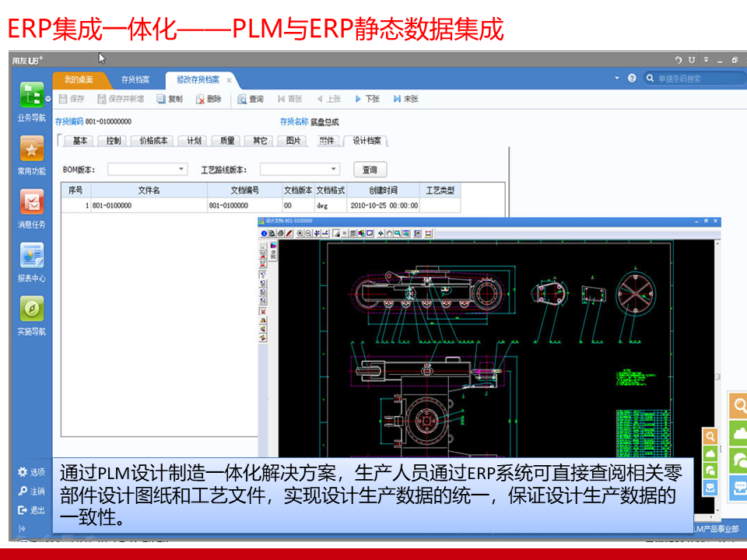Screen dimensions: 747x560
Task: Click the 查询 toolbar button with magnifier
Action: 251,99
